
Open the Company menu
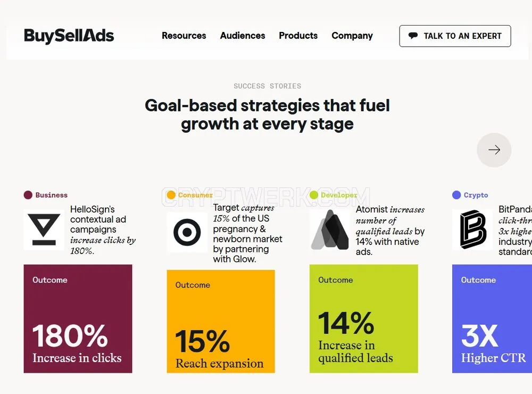point(352,36)
